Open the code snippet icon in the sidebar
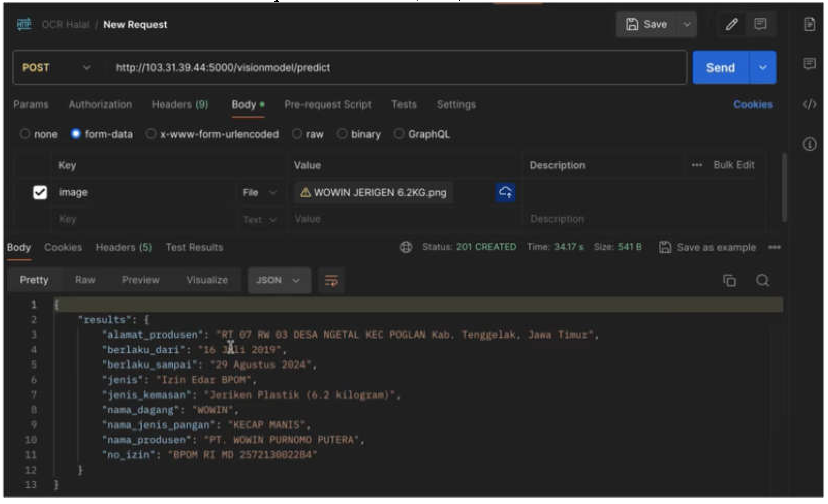Viewport: 828px width, 504px height. tap(809, 105)
